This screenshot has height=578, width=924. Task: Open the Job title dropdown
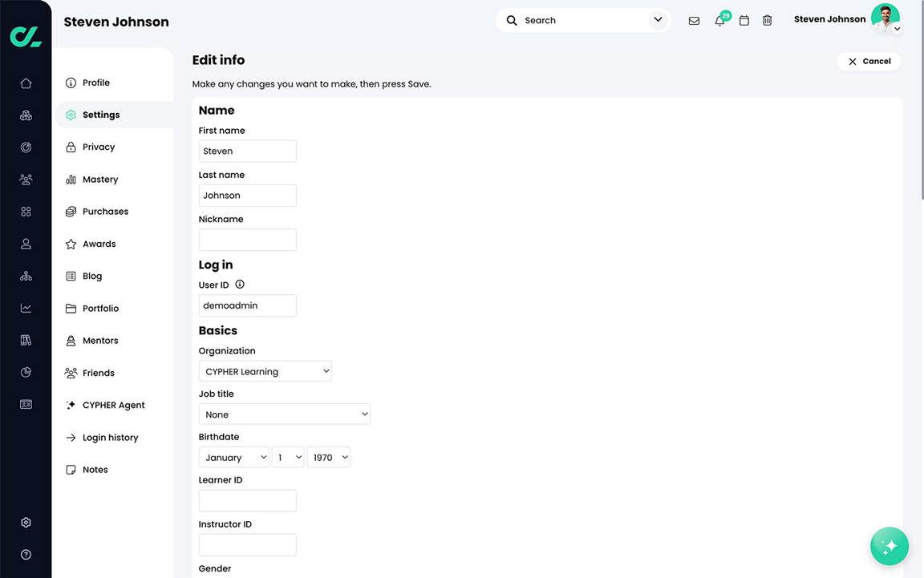coord(284,414)
